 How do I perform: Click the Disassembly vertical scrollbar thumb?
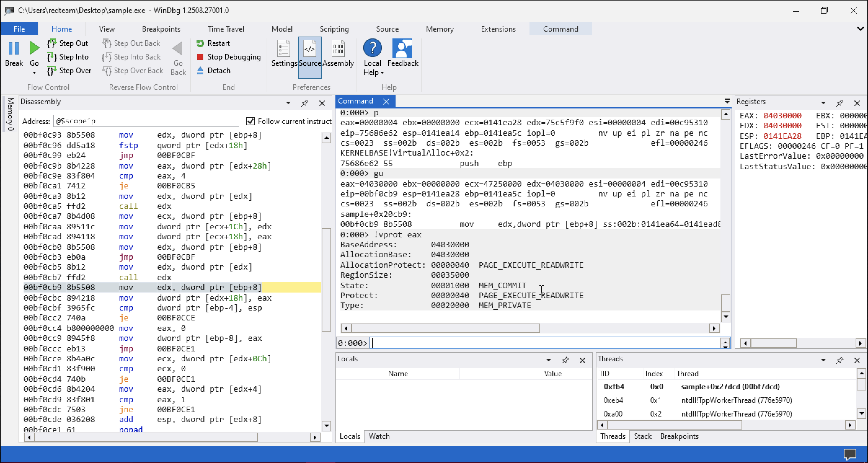326,280
